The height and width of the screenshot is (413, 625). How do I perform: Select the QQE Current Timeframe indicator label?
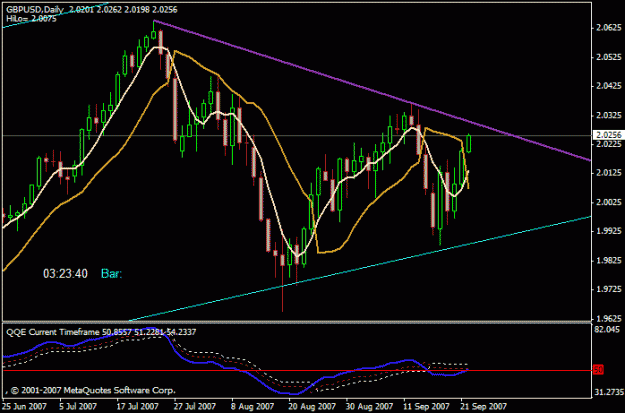101,332
